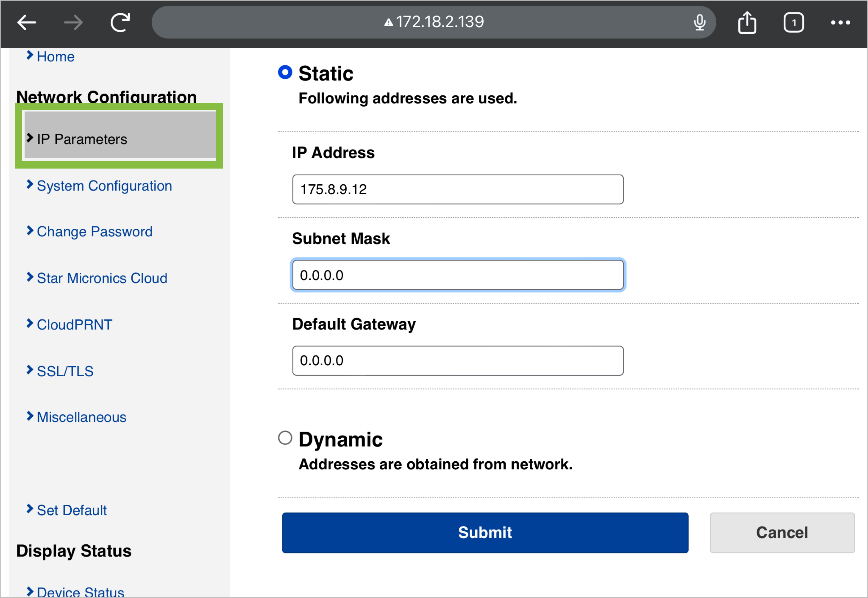Image resolution: width=868 pixels, height=598 pixels.
Task: Click the IP Address input field
Action: (x=458, y=189)
